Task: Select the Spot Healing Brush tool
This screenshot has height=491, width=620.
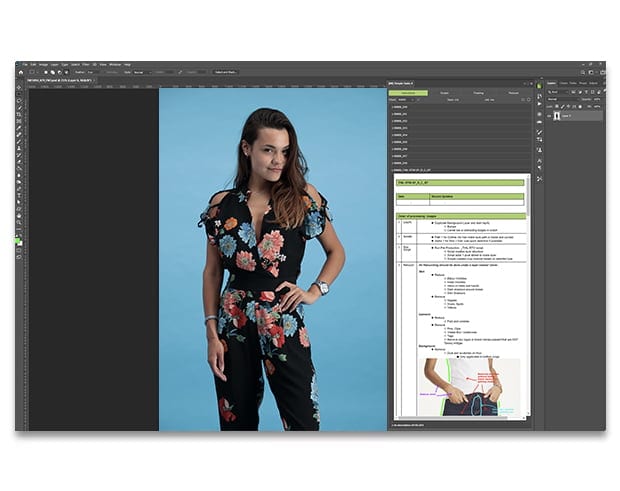Action: [19, 134]
